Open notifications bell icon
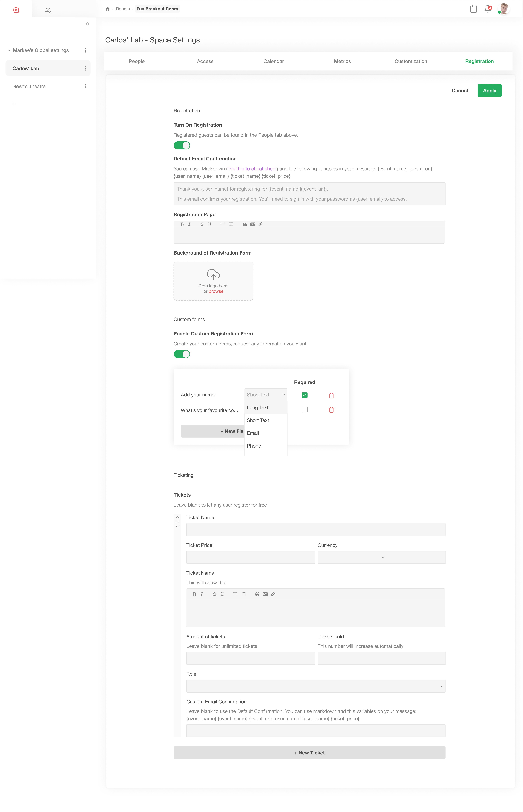This screenshot has height=812, width=523. pos(488,9)
